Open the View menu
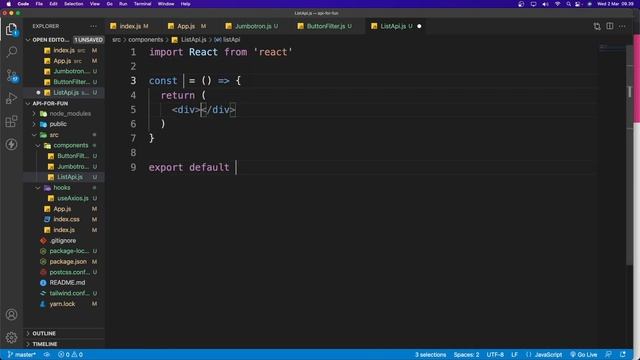Viewport: 640px width, 360px height. pyautogui.click(x=94, y=4)
